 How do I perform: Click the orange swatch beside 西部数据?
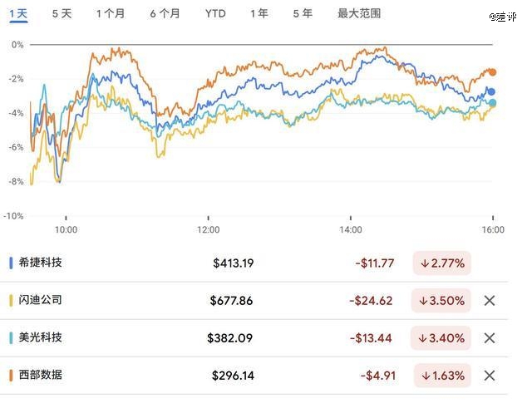(x=10, y=375)
